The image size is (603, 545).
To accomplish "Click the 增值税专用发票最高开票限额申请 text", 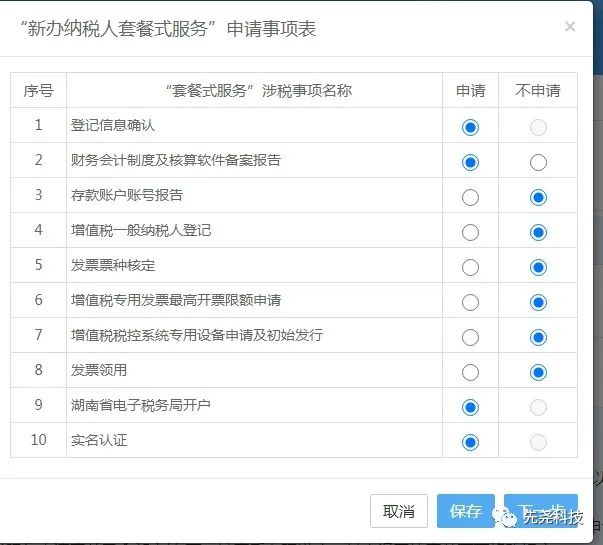I will point(176,300).
